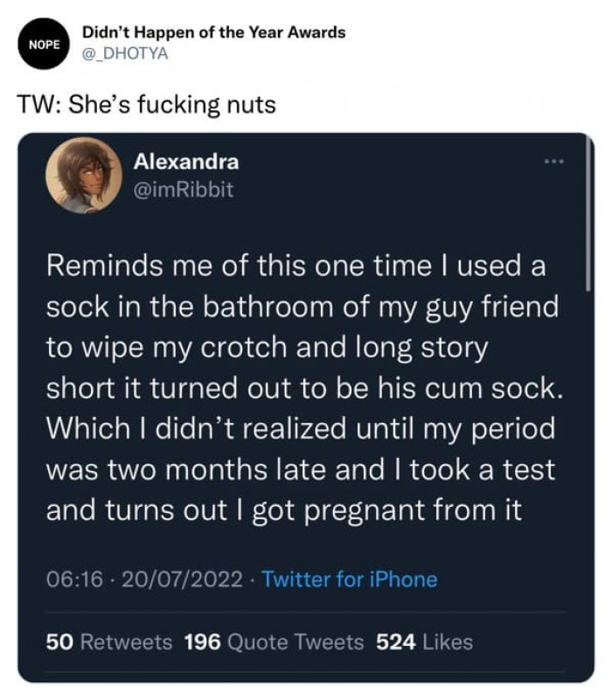
Task: Open Didn't Happen of the Year Awards profile
Action: coord(214,32)
